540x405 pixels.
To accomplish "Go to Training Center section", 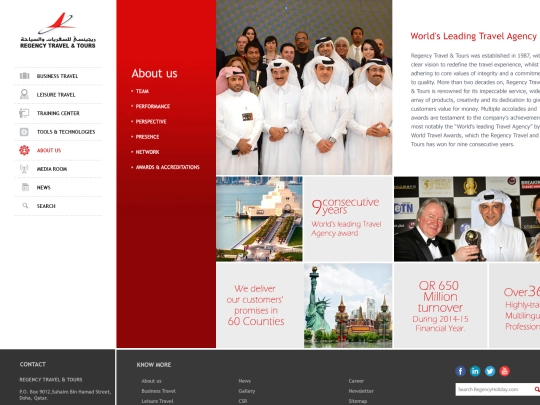I will [x=58, y=113].
